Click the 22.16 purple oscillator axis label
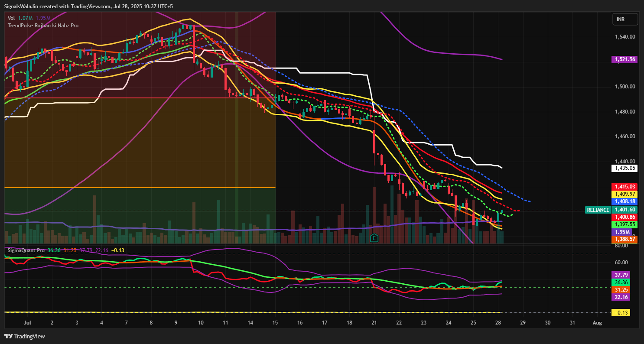644x344 pixels. coord(621,297)
